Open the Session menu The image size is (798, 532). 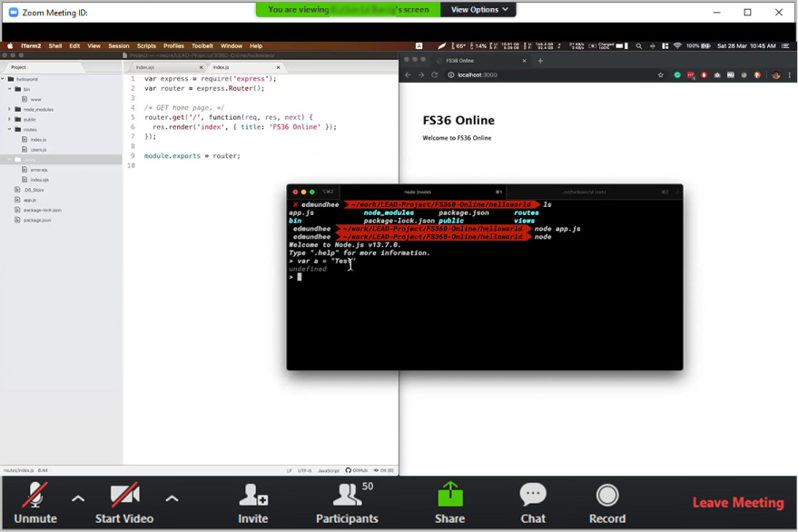tap(119, 45)
